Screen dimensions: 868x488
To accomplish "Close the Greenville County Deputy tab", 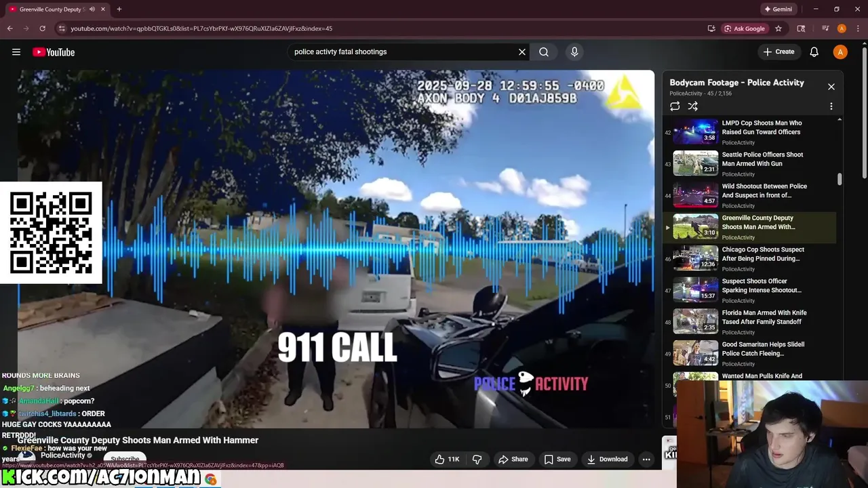I will (103, 9).
